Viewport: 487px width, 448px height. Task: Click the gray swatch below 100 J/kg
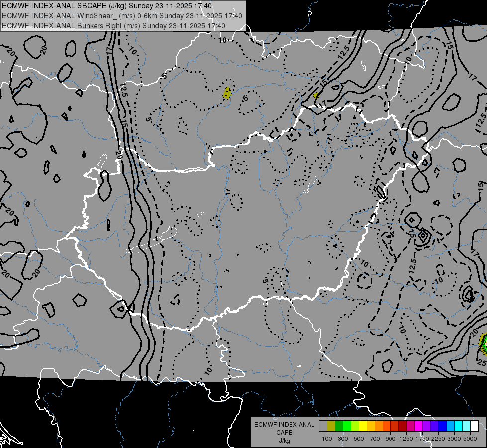pyautogui.click(x=323, y=426)
